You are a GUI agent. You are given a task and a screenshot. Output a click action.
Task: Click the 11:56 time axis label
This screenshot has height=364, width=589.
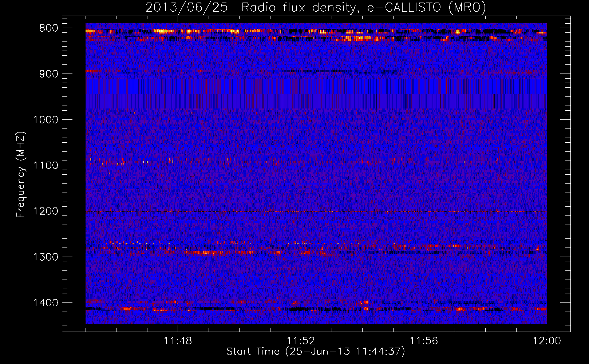point(424,341)
